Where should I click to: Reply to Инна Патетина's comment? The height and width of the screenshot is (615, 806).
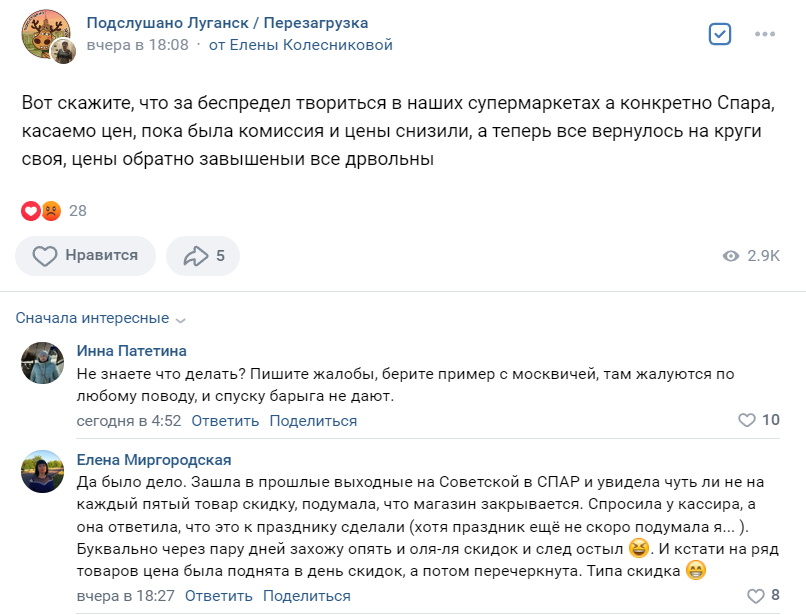tap(224, 421)
